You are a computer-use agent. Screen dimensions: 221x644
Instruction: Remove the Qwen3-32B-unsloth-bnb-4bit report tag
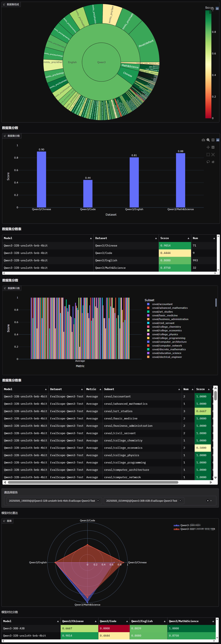(x=98, y=501)
